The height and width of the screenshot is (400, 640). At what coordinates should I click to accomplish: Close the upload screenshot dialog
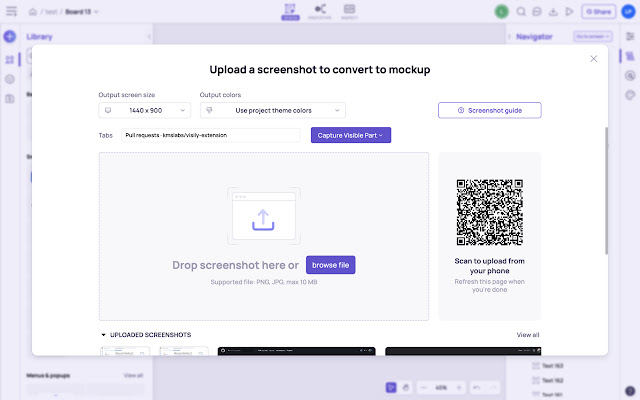point(593,59)
